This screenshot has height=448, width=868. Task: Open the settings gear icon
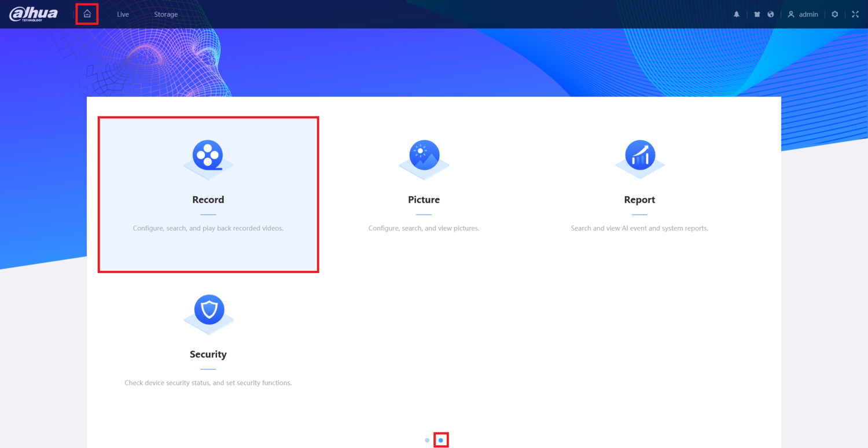click(x=834, y=14)
